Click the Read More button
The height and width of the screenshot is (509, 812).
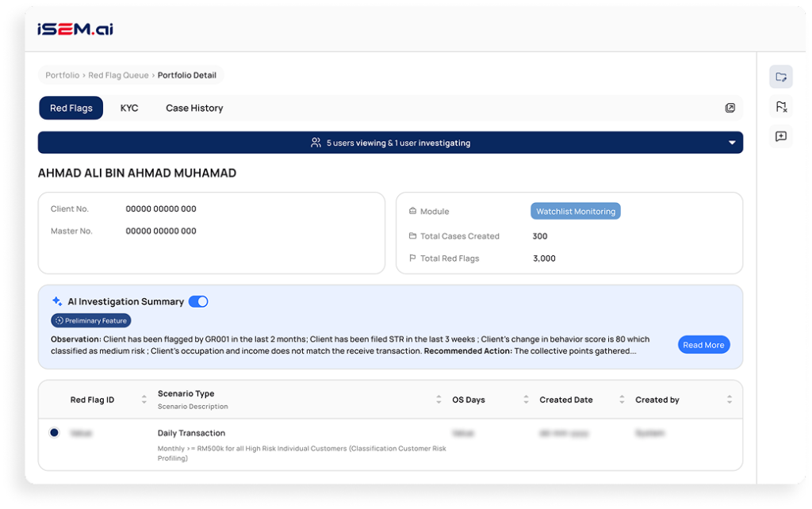coord(703,345)
